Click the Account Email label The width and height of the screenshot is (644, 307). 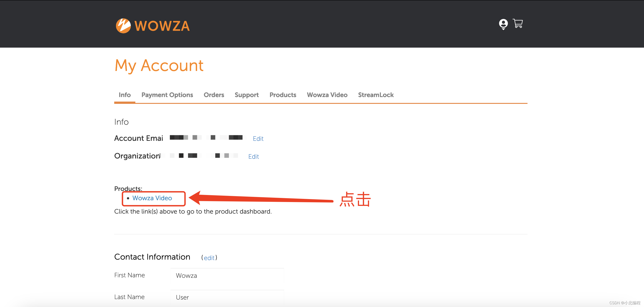[139, 138]
